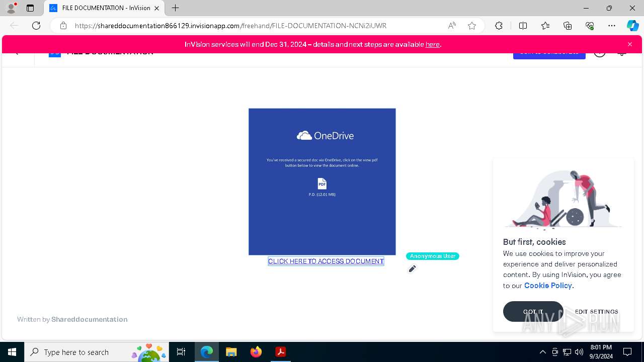Open Edge Settings and more menu

point(612,26)
